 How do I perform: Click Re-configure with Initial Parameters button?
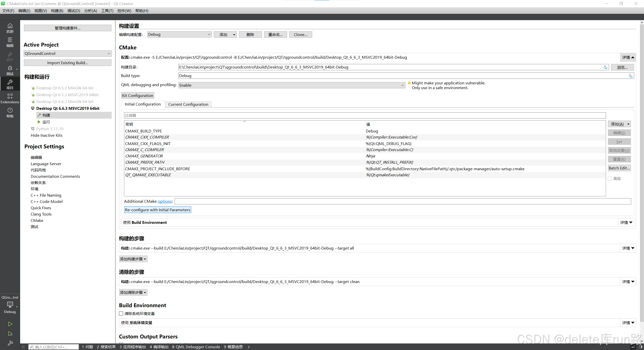coord(157,210)
